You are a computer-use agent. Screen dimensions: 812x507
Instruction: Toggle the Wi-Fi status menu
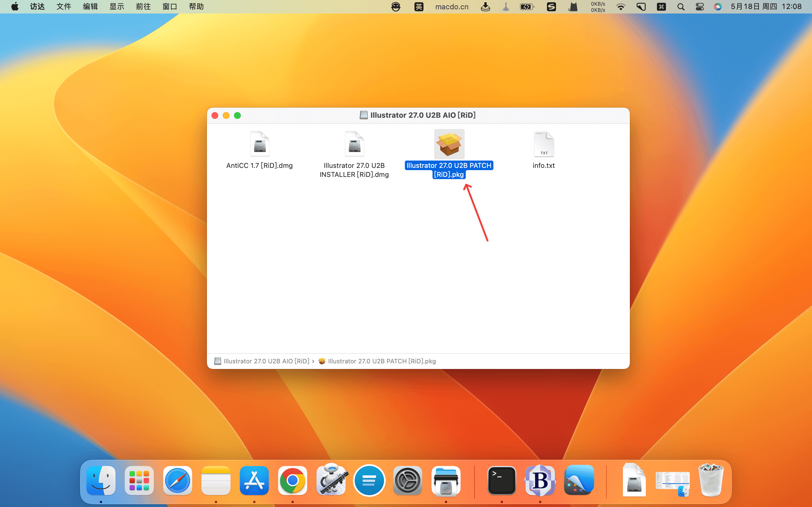pyautogui.click(x=621, y=7)
